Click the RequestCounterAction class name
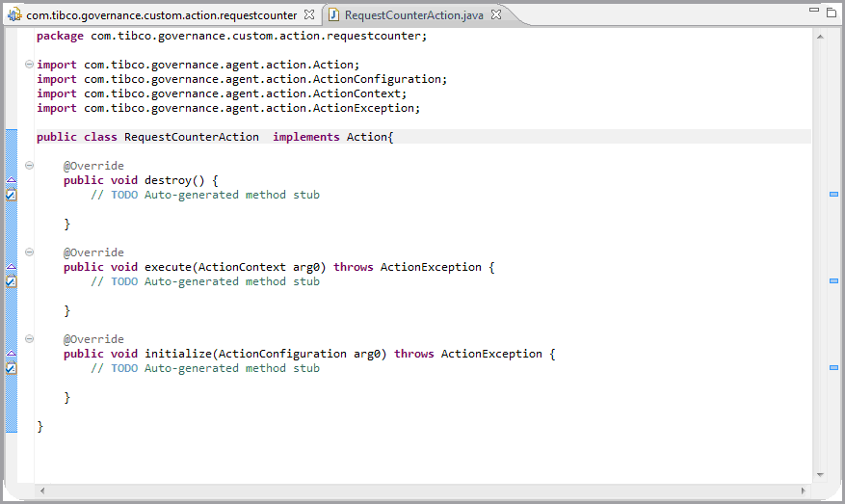This screenshot has width=845, height=504. pos(192,137)
